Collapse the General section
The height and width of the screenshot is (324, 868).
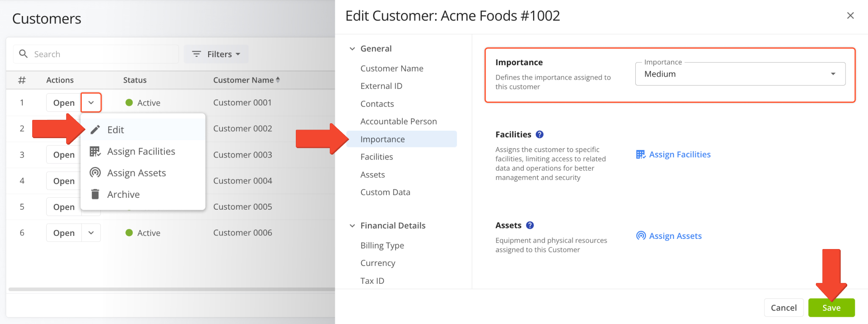coord(352,49)
